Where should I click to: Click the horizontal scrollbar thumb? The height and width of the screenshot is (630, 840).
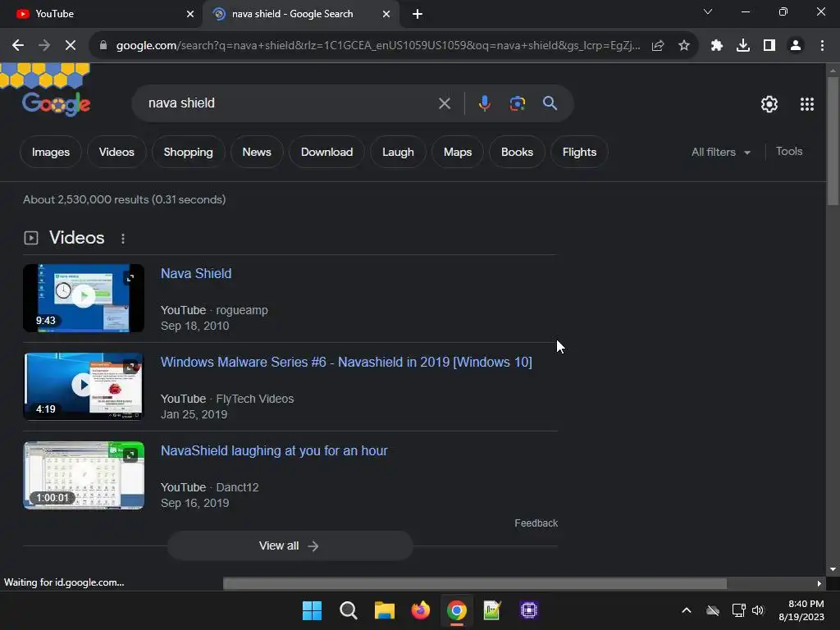coord(475,583)
